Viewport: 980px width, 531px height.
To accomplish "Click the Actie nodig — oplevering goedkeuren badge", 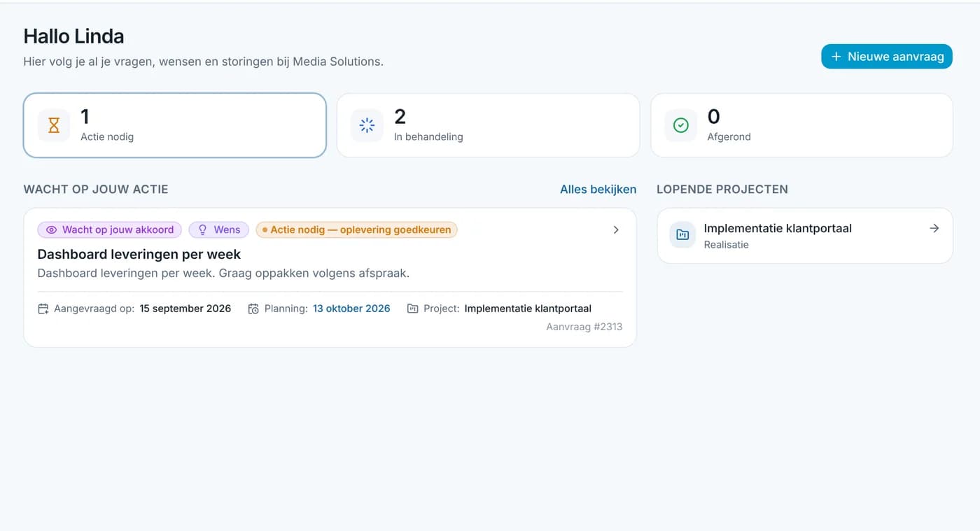I will [x=356, y=229].
